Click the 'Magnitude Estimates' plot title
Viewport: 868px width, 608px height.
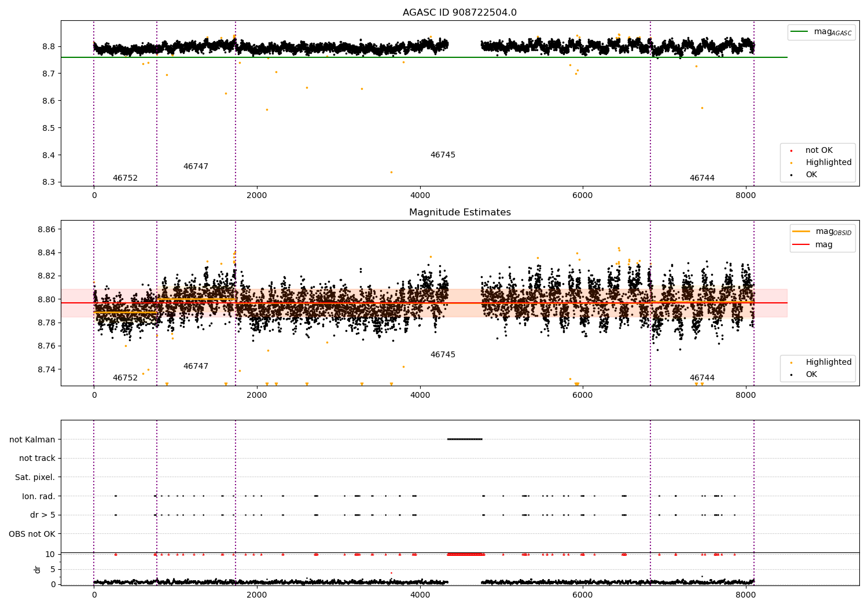(x=459, y=213)
